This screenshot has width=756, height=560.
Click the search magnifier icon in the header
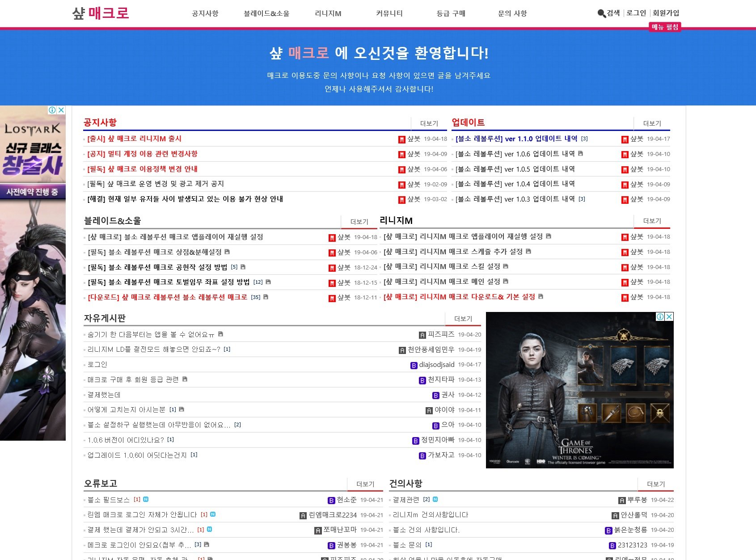pyautogui.click(x=601, y=13)
